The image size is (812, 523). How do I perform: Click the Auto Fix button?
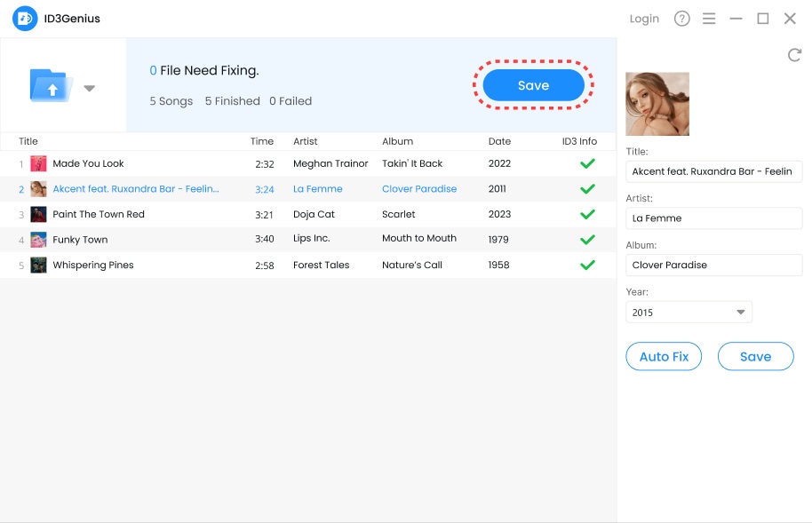(x=664, y=356)
